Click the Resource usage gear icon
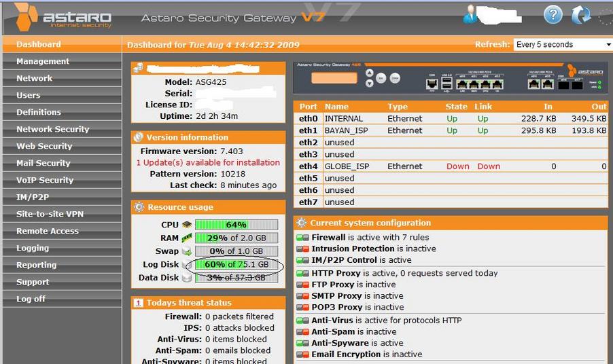This screenshot has width=613, height=364. [139, 207]
